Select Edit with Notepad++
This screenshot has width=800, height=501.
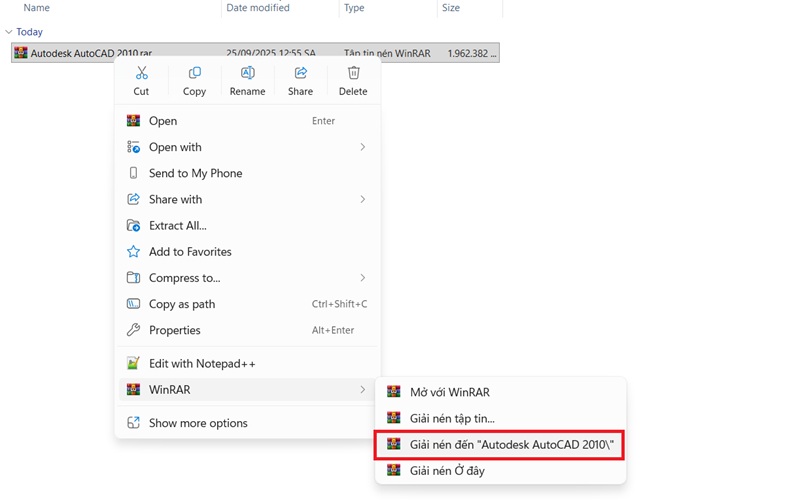248,363
